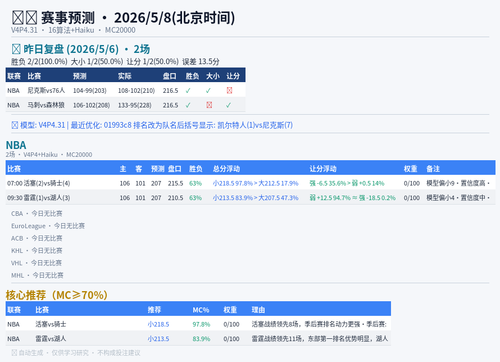Screen dimensions: 500x362
Task: Select 让分浮动 value 弱+12.5 94.7% ≈ 强-18.5
Action: point(353,198)
